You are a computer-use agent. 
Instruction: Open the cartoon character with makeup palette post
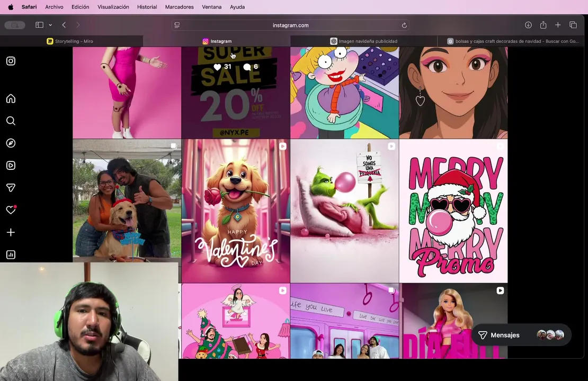(x=344, y=93)
